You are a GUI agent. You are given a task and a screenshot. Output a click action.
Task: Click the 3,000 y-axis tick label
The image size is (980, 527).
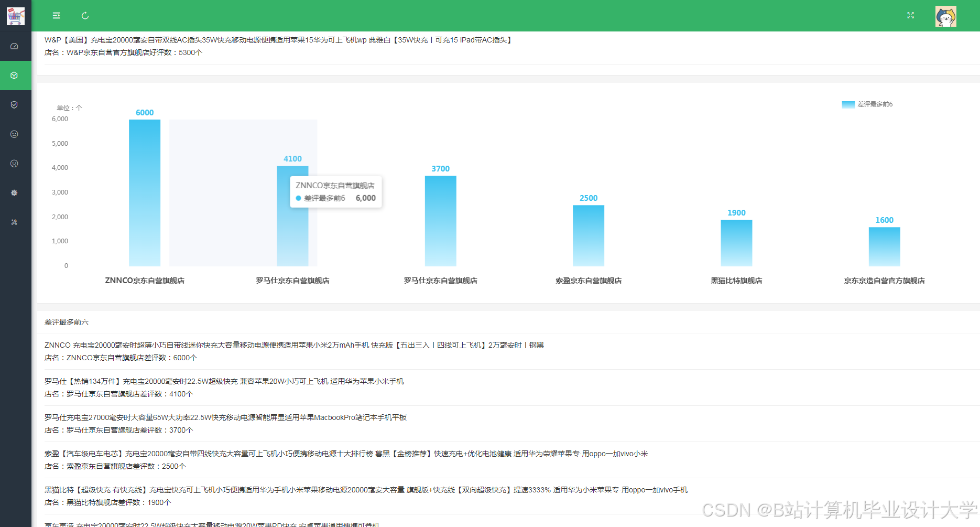tap(60, 192)
